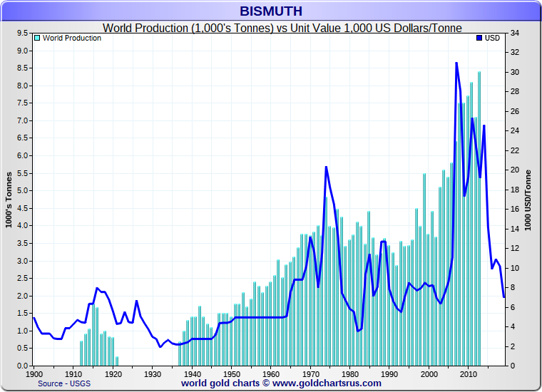Click the World Production legend color swatch
This screenshot has width=542, height=392.
38,38
